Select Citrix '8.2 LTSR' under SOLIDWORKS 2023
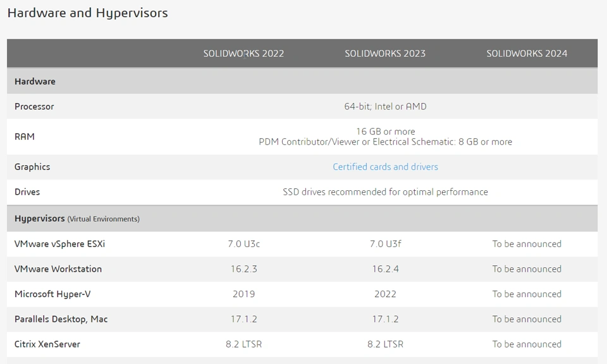Image resolution: width=607 pixels, height=364 pixels. (385, 344)
